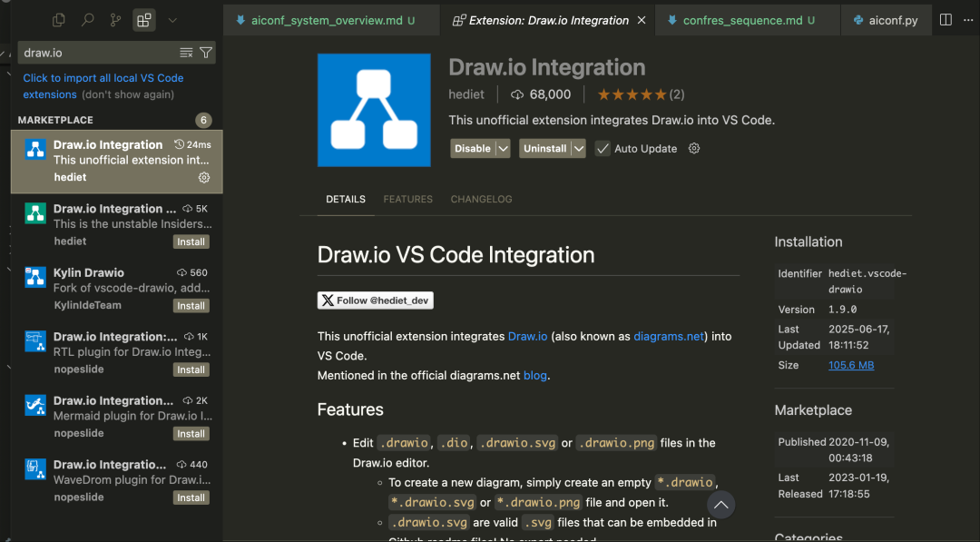The width and height of the screenshot is (980, 542).
Task: Click the version 1.9.0 value
Action: pyautogui.click(x=842, y=310)
